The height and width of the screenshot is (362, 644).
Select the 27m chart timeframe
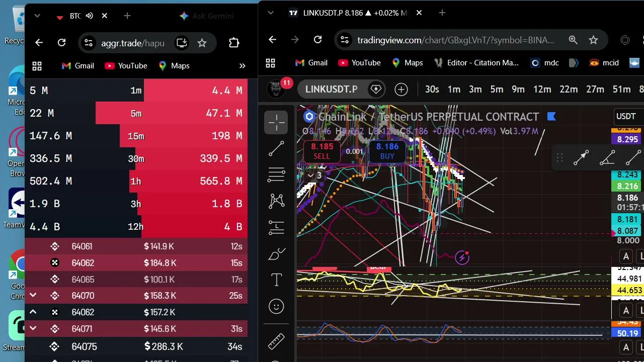pyautogui.click(x=595, y=89)
